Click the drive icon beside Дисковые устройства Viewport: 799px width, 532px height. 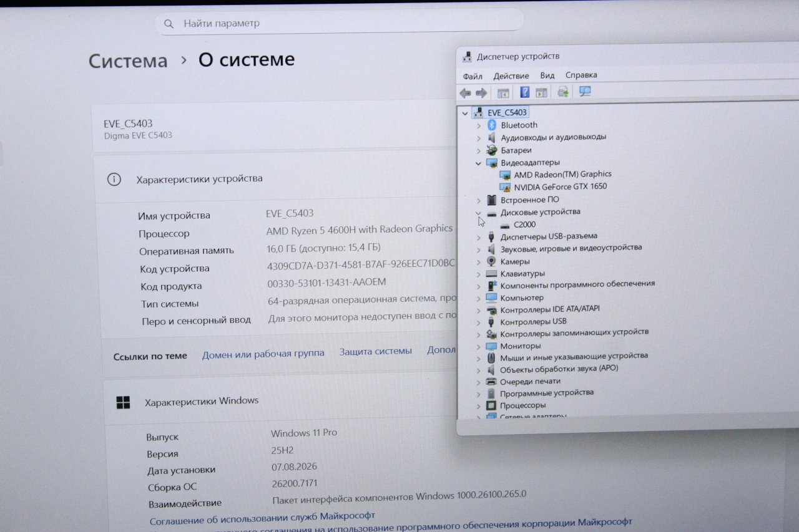point(491,213)
